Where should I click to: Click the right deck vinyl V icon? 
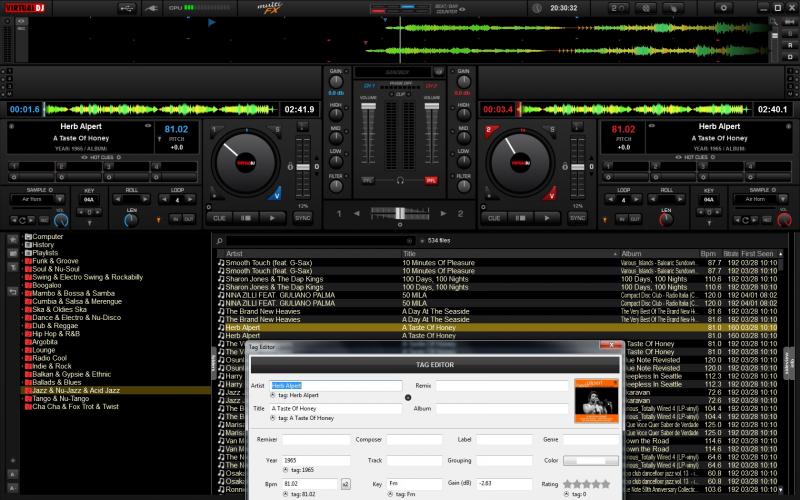pyautogui.click(x=550, y=194)
